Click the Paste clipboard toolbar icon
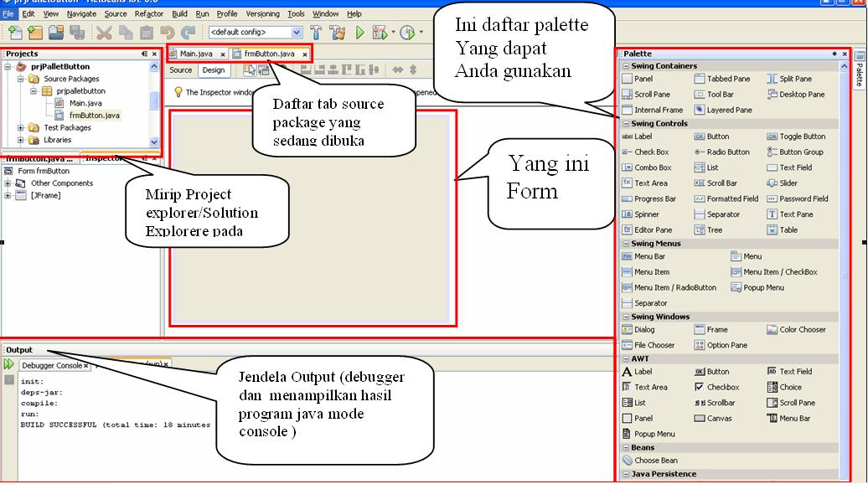The height and width of the screenshot is (484, 868). [x=146, y=33]
